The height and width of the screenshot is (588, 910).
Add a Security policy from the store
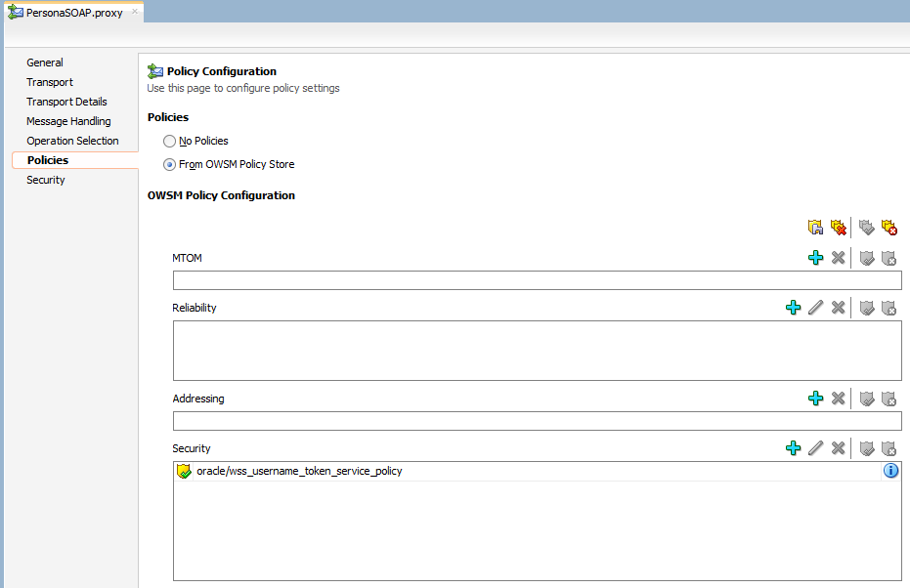(x=793, y=447)
